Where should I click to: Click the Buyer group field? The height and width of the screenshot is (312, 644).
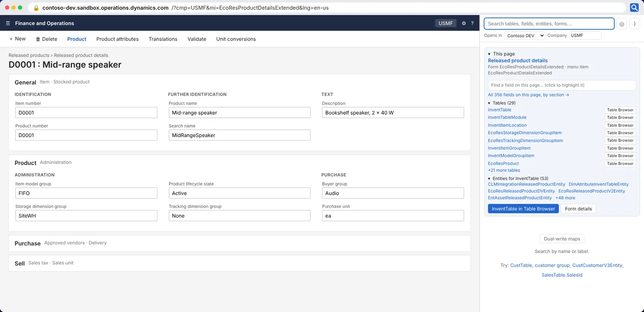tap(393, 193)
